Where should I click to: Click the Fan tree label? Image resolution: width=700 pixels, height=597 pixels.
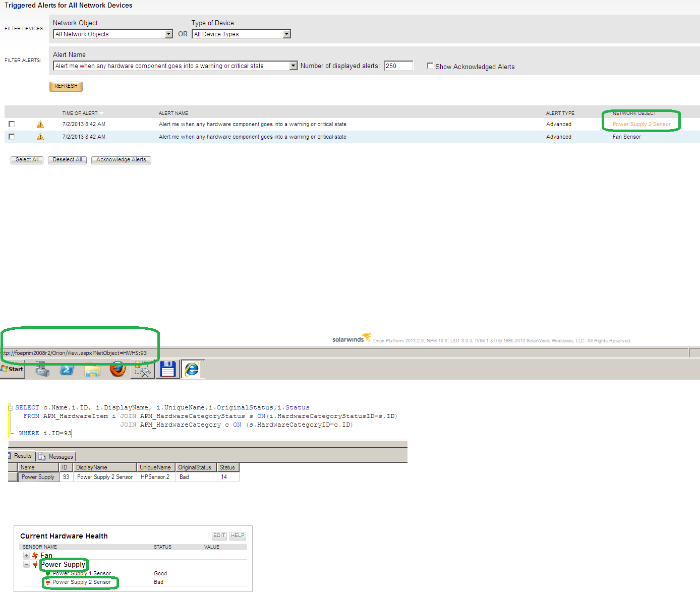point(46,555)
